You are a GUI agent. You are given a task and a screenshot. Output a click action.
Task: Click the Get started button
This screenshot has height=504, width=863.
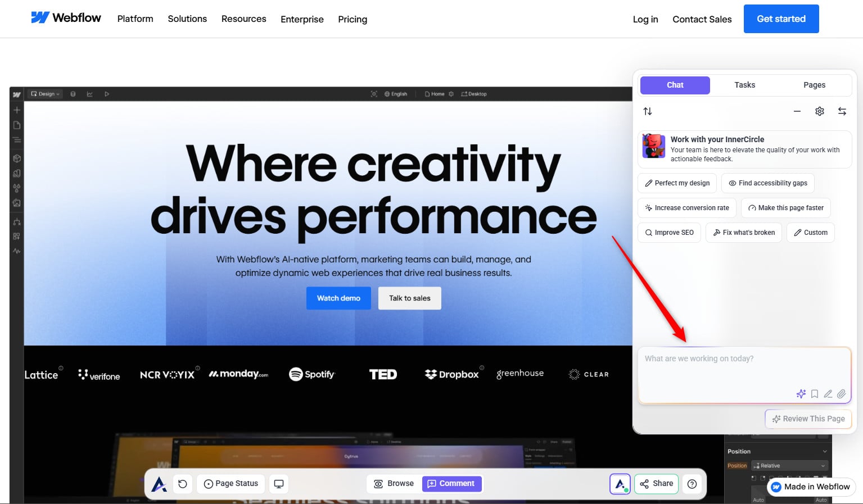click(781, 19)
